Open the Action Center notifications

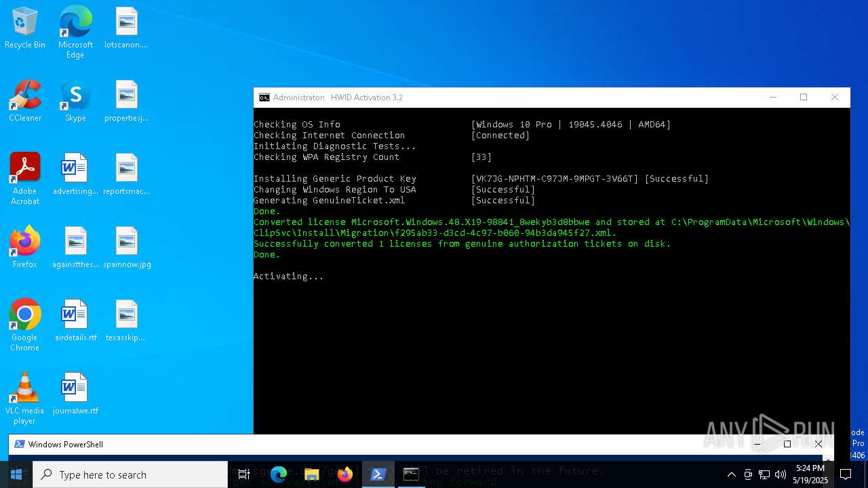pyautogui.click(x=846, y=474)
